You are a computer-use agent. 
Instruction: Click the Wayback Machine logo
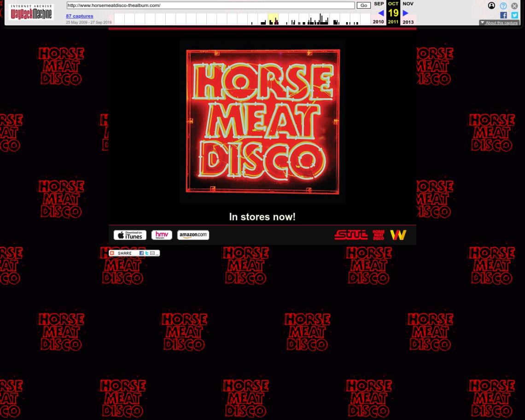tap(31, 12)
